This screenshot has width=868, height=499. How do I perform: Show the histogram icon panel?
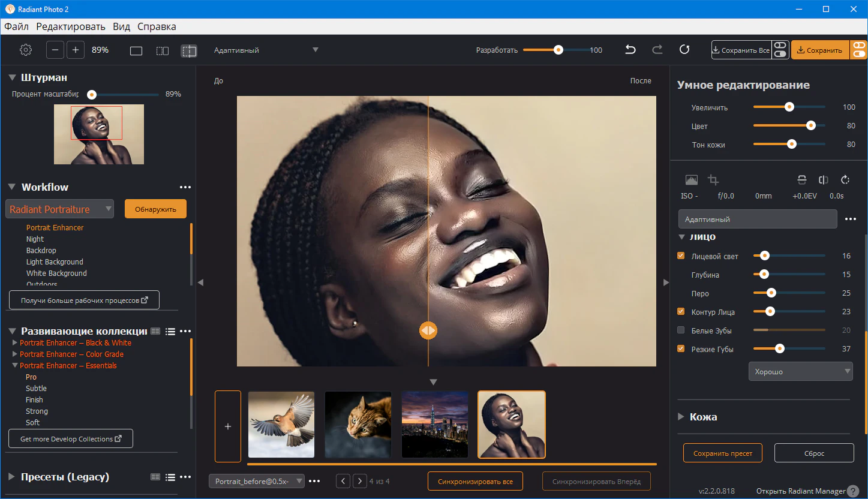pyautogui.click(x=692, y=180)
